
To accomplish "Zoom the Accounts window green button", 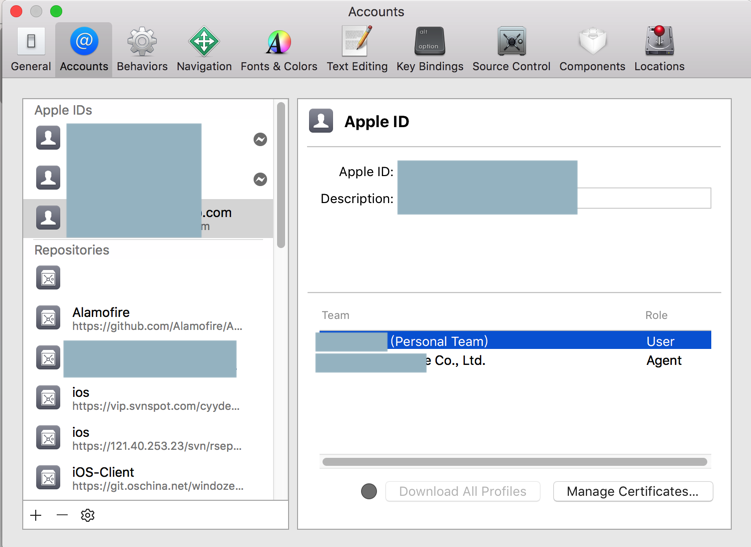I will 56,11.
